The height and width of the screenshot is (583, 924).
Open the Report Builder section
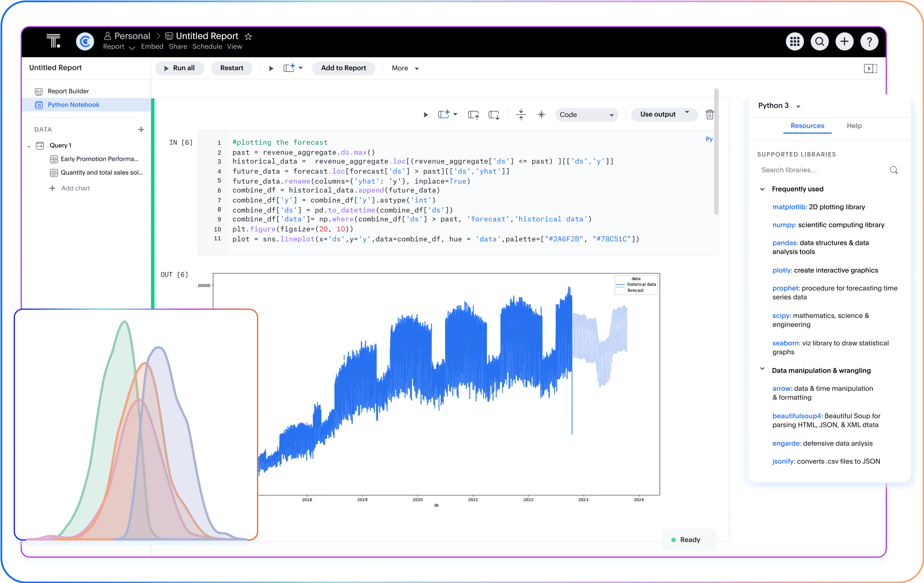[x=67, y=91]
